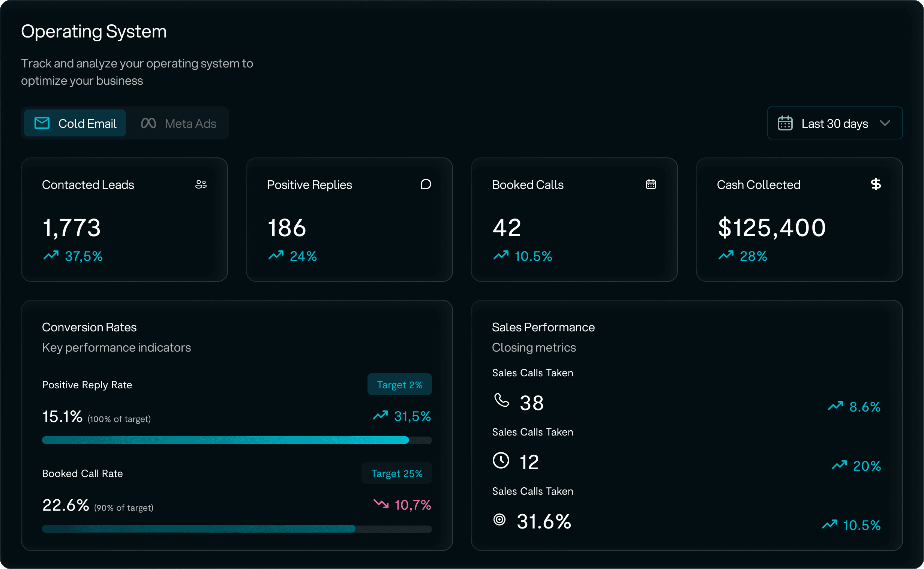Viewport: 924px width, 569px height.
Task: Click the chevron arrow in date range selector
Action: pos(885,123)
